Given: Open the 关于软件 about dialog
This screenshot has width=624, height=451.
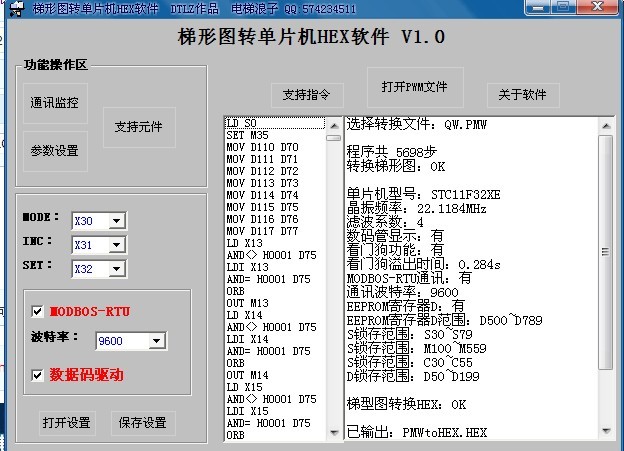Looking at the screenshot, I should 523,95.
